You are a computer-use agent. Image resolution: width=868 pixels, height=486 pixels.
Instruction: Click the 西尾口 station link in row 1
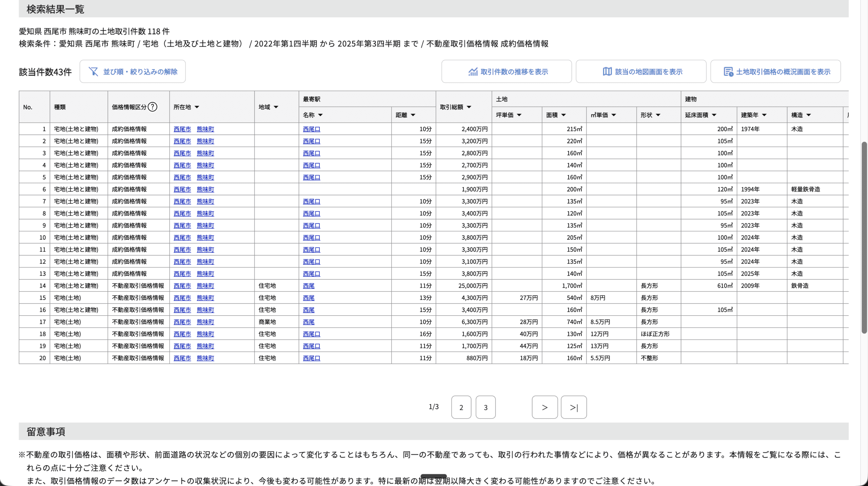(x=311, y=129)
